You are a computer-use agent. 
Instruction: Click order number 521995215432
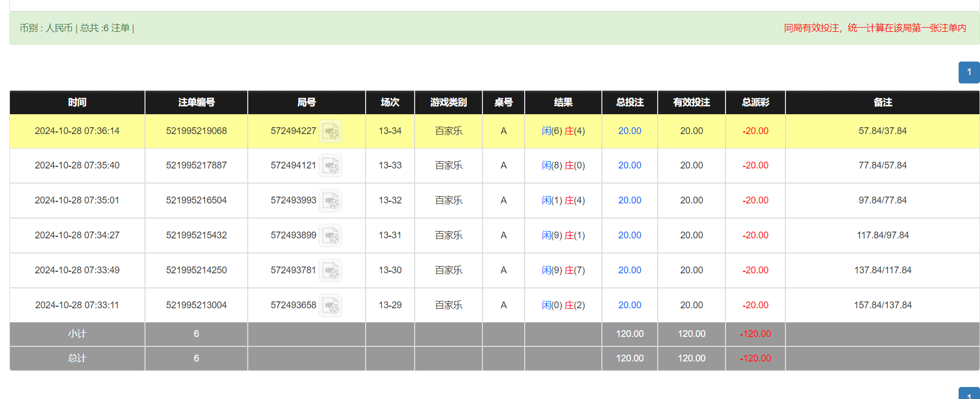pos(196,235)
